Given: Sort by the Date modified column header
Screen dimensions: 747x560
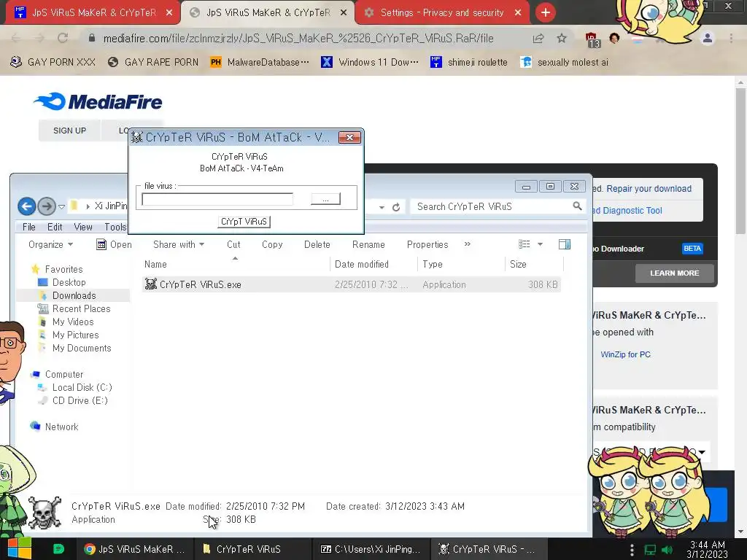Looking at the screenshot, I should (373, 264).
